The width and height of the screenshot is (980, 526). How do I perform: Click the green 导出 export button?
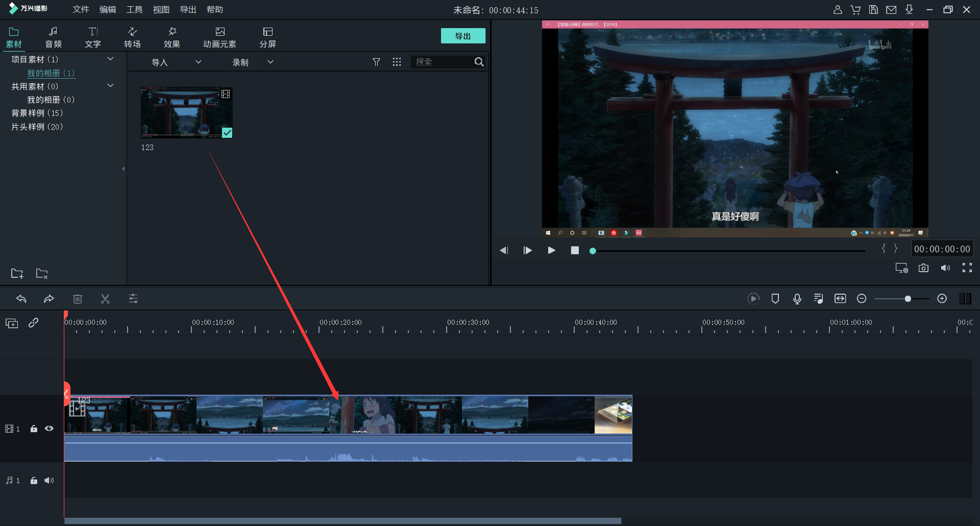click(x=462, y=36)
